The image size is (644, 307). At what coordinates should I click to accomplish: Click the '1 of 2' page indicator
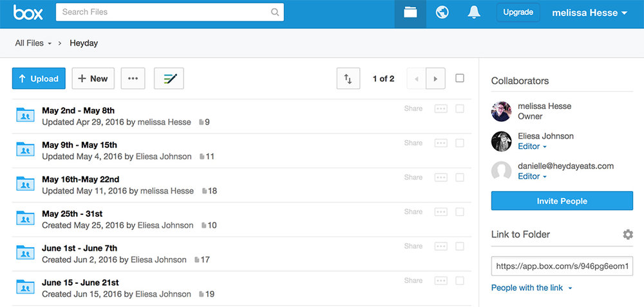click(384, 79)
